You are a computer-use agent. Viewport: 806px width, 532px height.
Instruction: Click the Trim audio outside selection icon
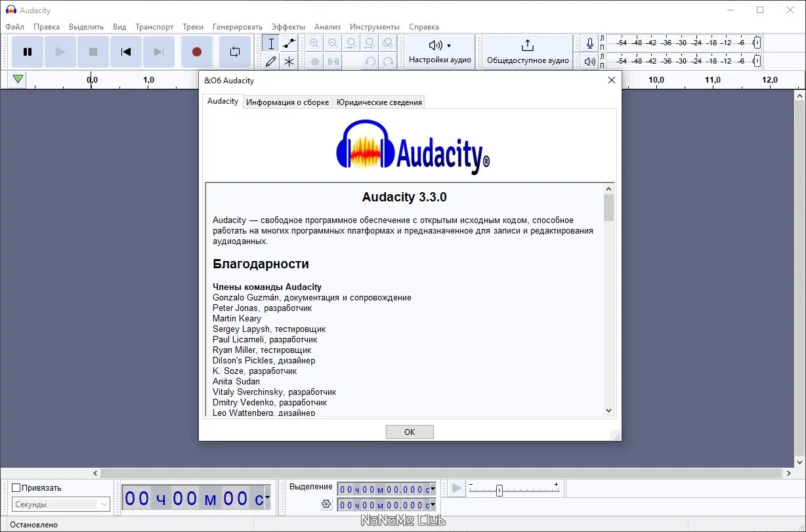(315, 62)
